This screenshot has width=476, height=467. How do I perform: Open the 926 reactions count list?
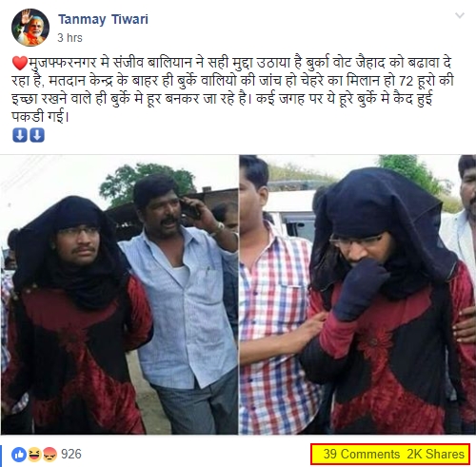[x=71, y=454]
